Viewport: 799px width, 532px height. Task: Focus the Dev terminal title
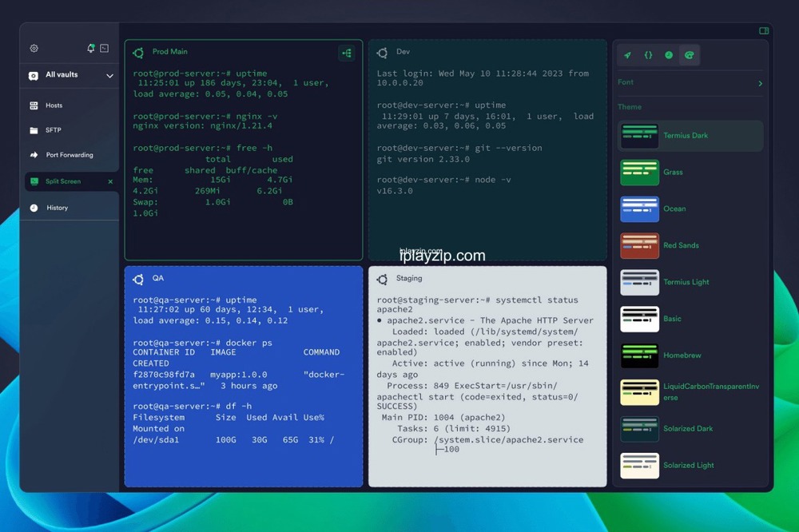tap(403, 51)
